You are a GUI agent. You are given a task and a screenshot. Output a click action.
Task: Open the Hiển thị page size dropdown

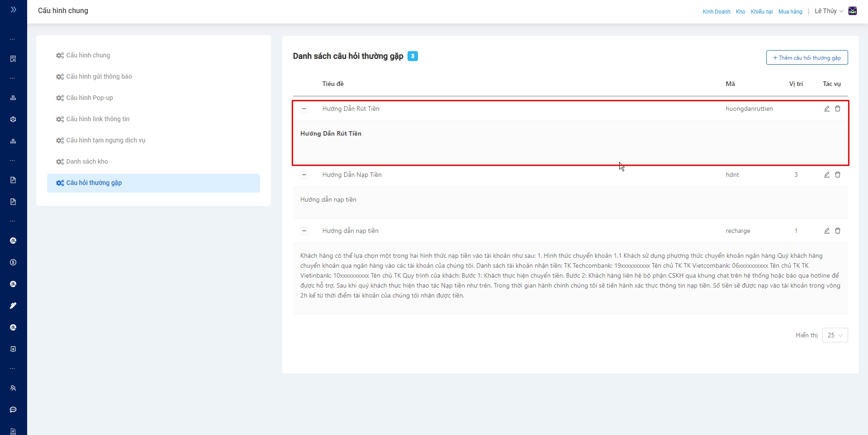pyautogui.click(x=835, y=335)
